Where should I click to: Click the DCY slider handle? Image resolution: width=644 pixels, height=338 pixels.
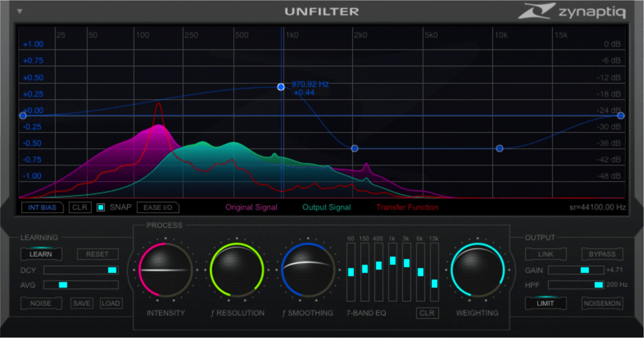pos(112,270)
